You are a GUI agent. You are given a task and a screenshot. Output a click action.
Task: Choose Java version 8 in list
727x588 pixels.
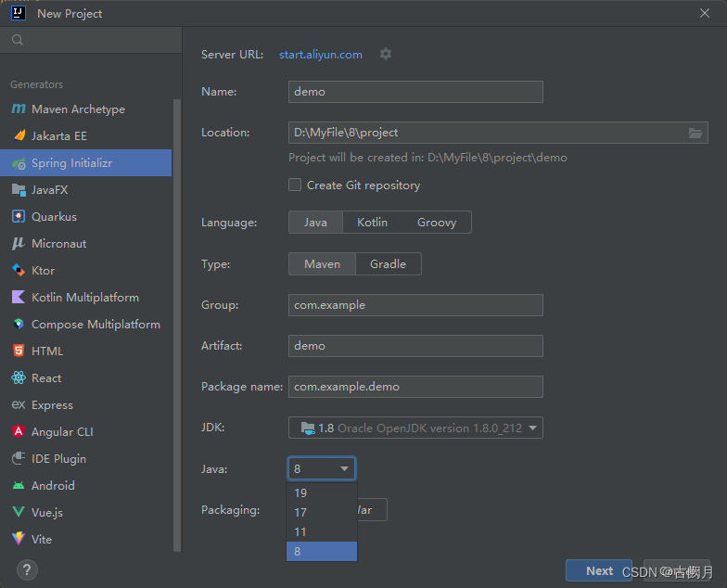[322, 551]
